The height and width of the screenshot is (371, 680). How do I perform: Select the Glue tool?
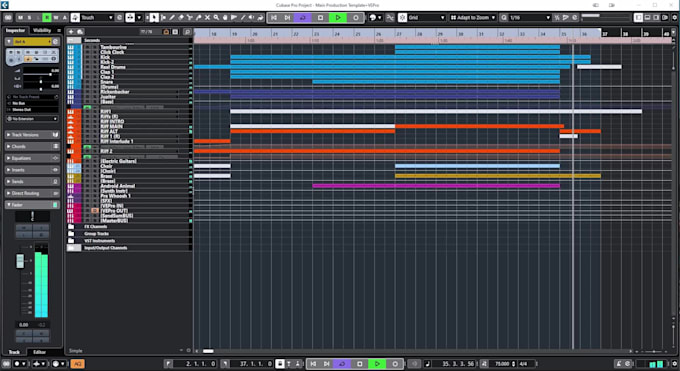click(x=198, y=17)
